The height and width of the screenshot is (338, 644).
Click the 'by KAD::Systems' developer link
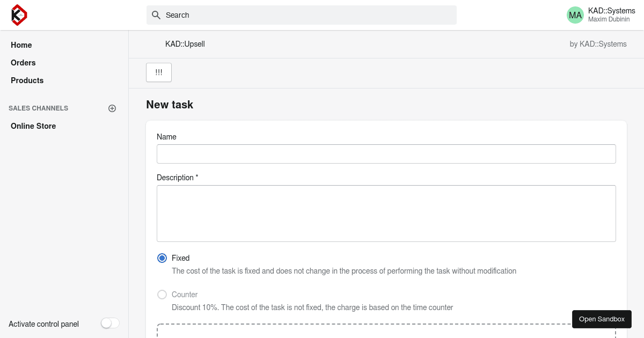pos(598,44)
